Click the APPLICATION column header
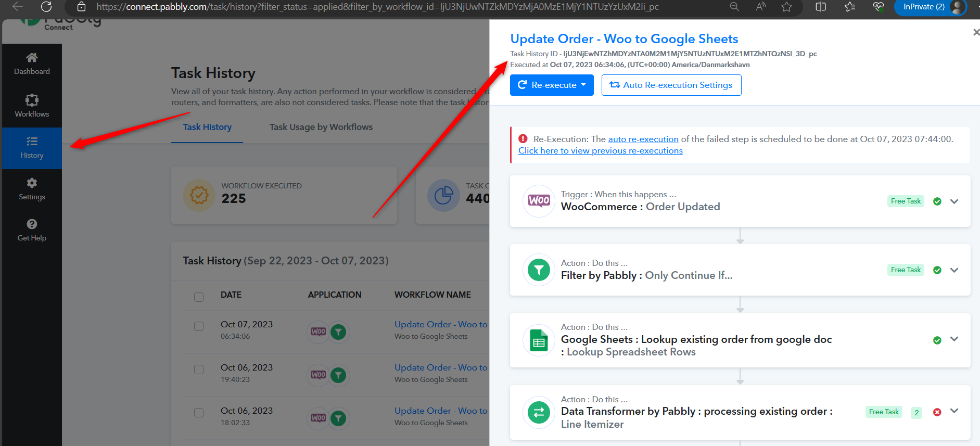This screenshot has height=446, width=980. click(x=335, y=295)
